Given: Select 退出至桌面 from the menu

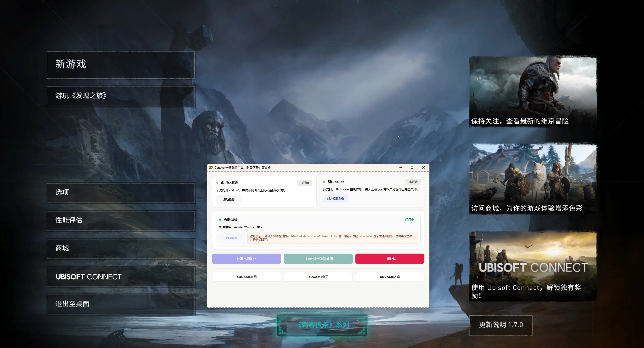Looking at the screenshot, I should [x=121, y=304].
